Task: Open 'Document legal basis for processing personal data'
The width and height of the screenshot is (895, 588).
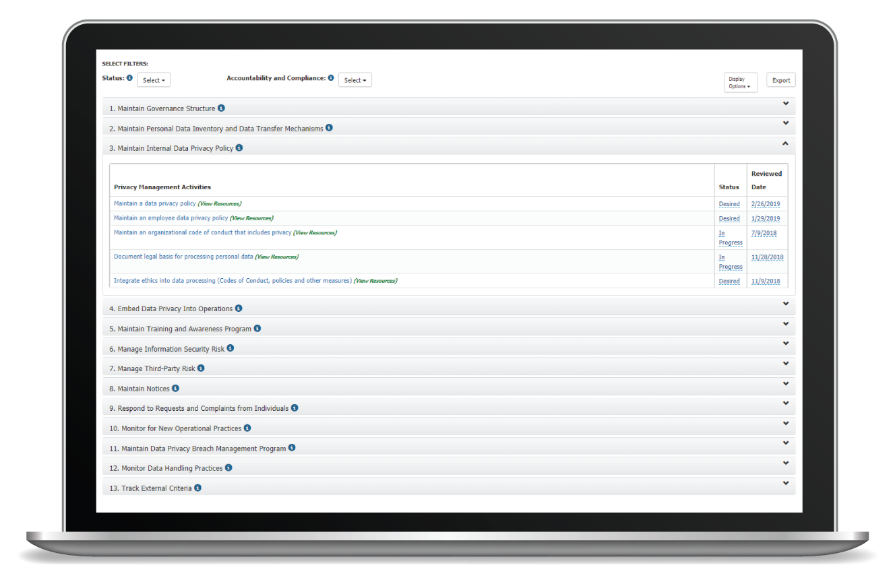Action: click(183, 257)
